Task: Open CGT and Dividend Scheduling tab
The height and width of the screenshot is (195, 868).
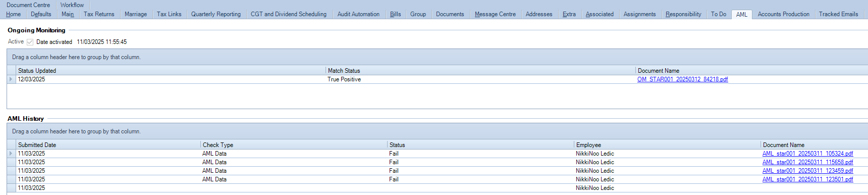Action: [x=289, y=14]
